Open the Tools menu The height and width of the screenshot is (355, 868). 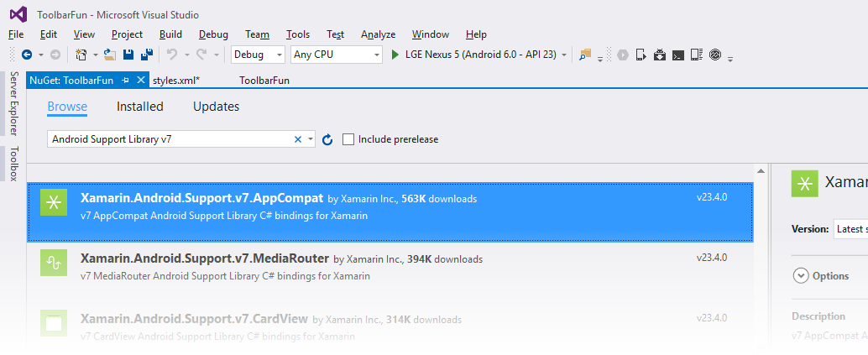coord(298,34)
